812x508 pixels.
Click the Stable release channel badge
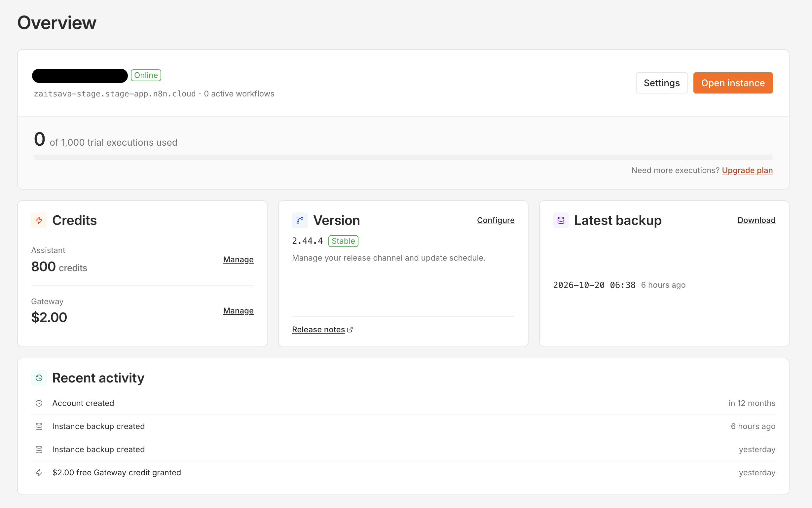pyautogui.click(x=343, y=241)
